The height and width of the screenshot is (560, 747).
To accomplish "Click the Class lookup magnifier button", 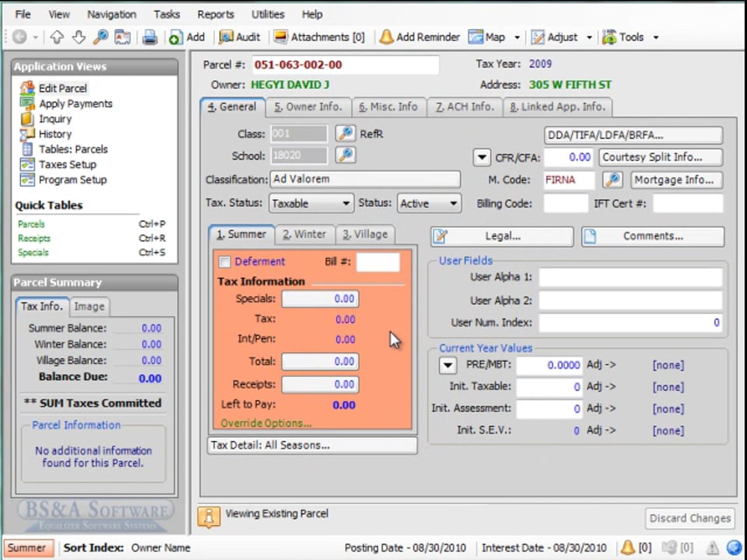I will pyautogui.click(x=345, y=133).
